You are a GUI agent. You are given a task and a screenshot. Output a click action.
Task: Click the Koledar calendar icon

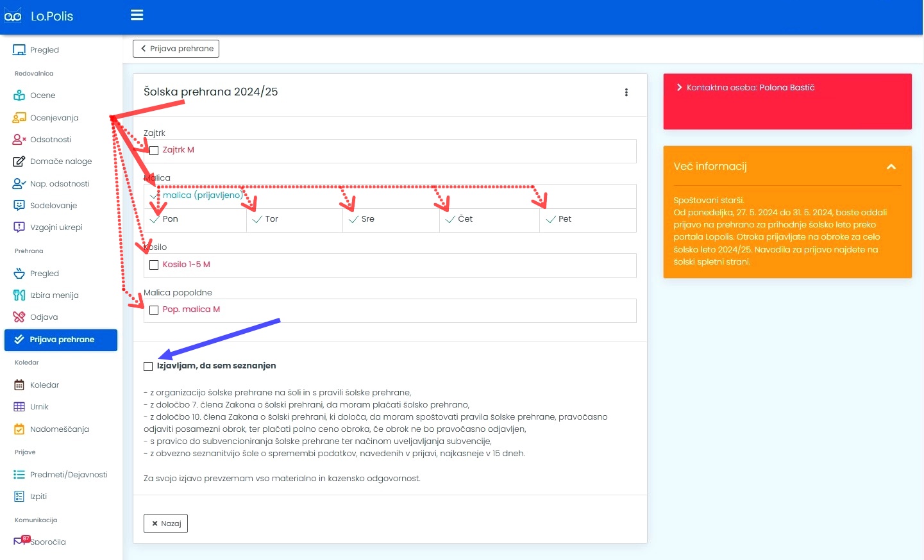pyautogui.click(x=19, y=385)
